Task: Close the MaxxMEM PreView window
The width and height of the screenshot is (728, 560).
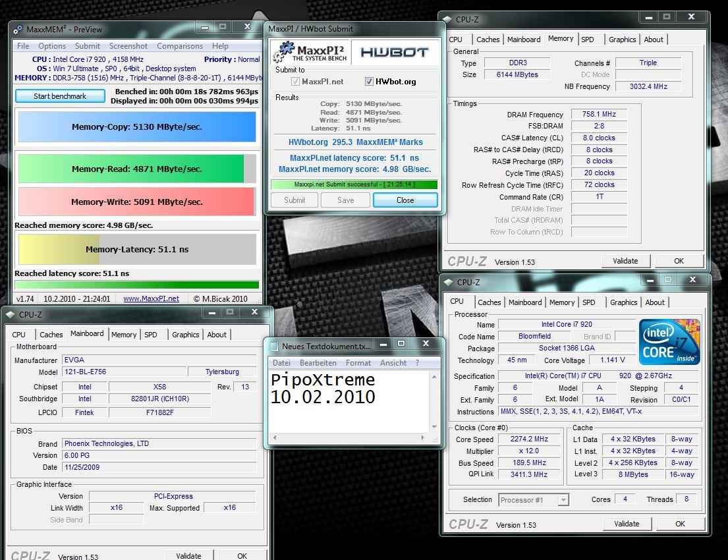Action: coord(248,27)
